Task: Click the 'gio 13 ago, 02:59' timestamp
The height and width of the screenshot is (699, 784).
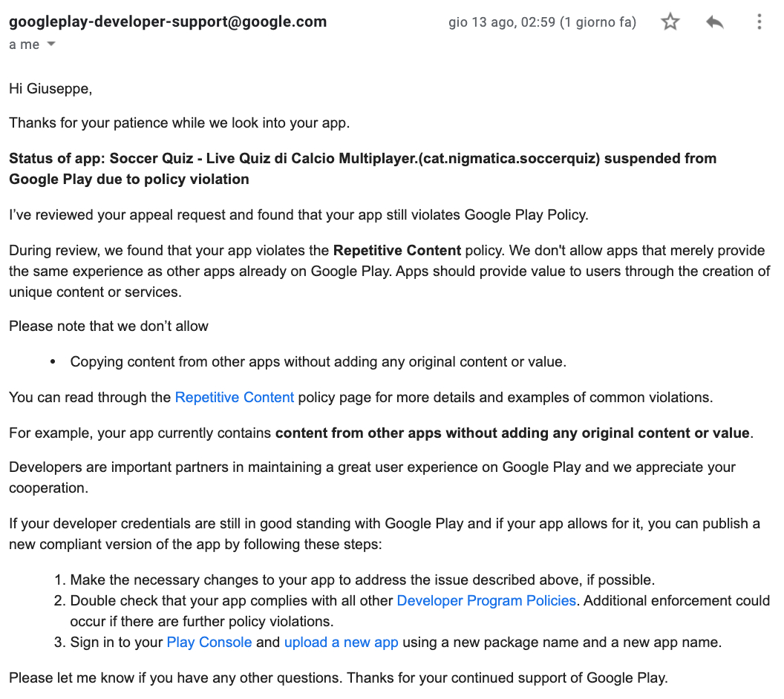Action: click(x=501, y=22)
